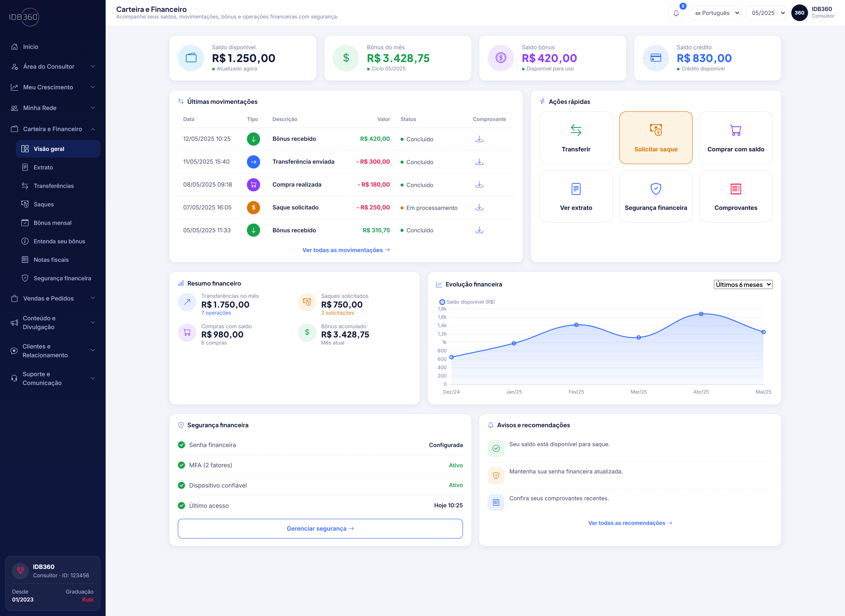The height and width of the screenshot is (616, 845).
Task: Click the Abr/25 peak point on chart
Action: [x=701, y=314]
